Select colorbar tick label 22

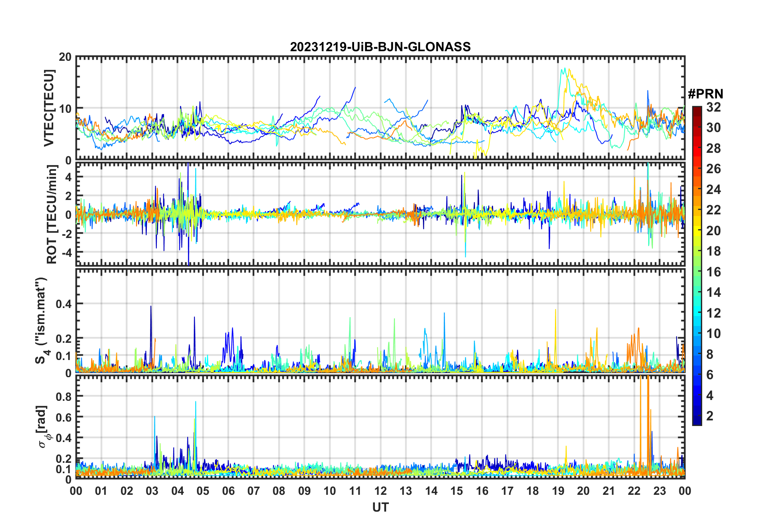tap(713, 210)
